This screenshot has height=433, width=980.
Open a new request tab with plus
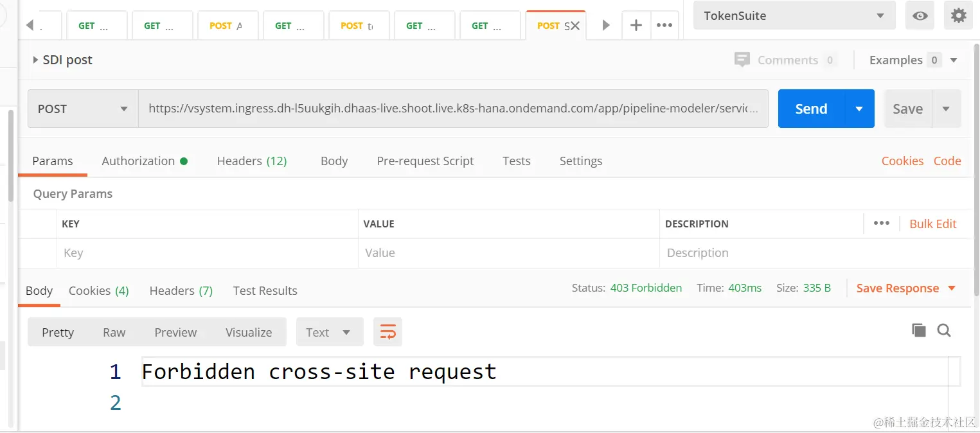(636, 26)
